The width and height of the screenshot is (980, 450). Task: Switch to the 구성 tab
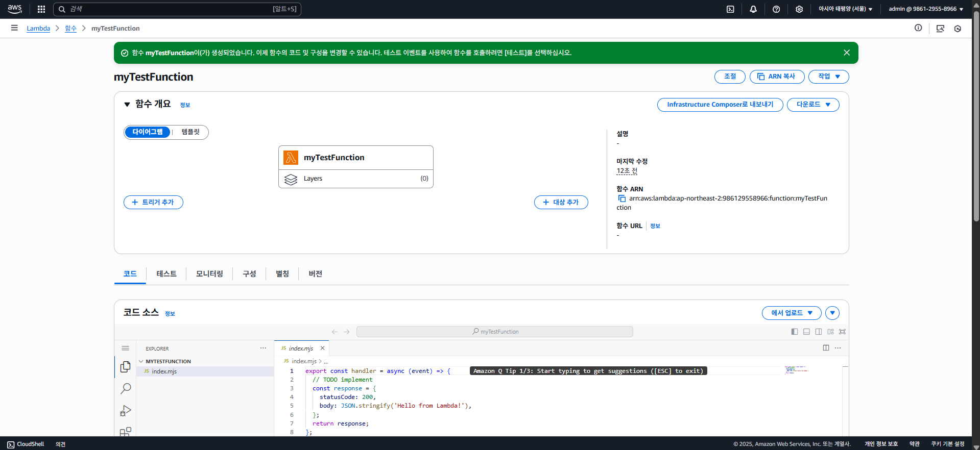249,274
